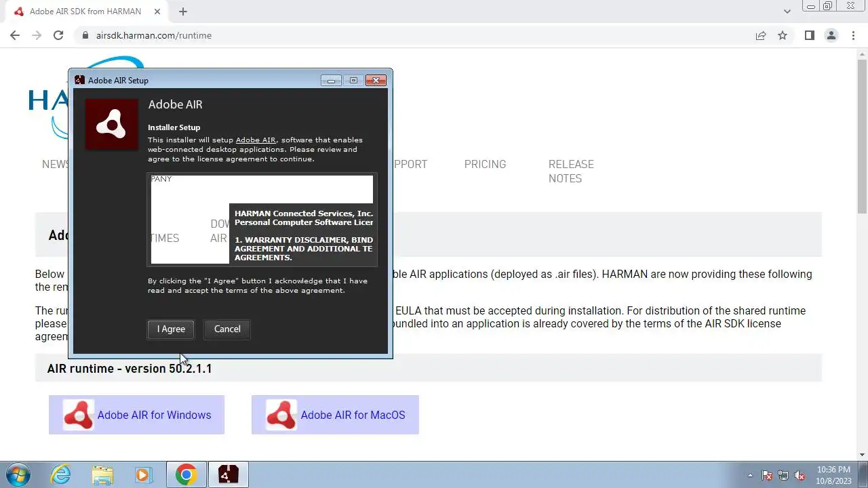Viewport: 868px width, 488px height.
Task: Open Chrome side panel
Action: tap(809, 35)
